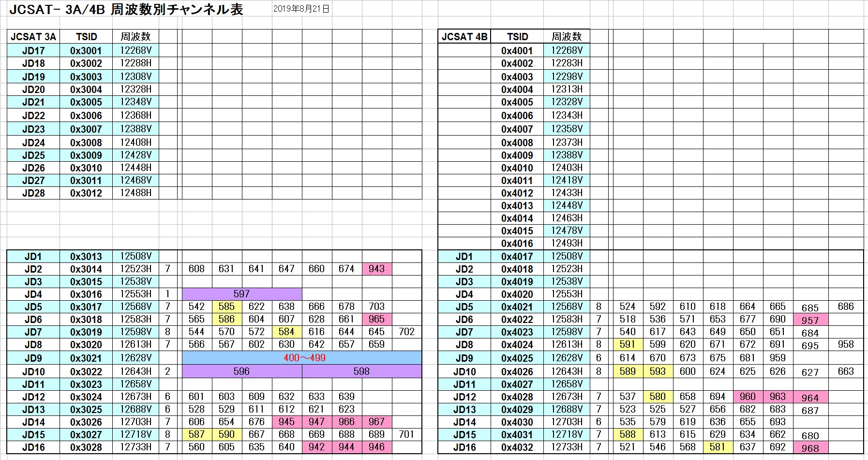Select TSID cell 0x3021

[x=86, y=358]
